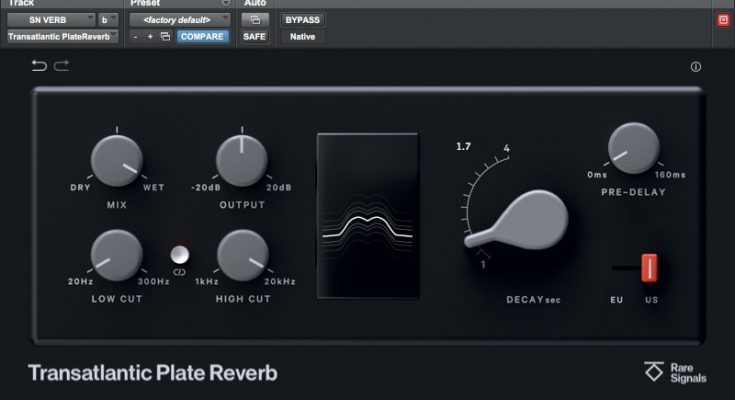Click the Rare Signals logo

click(x=675, y=372)
